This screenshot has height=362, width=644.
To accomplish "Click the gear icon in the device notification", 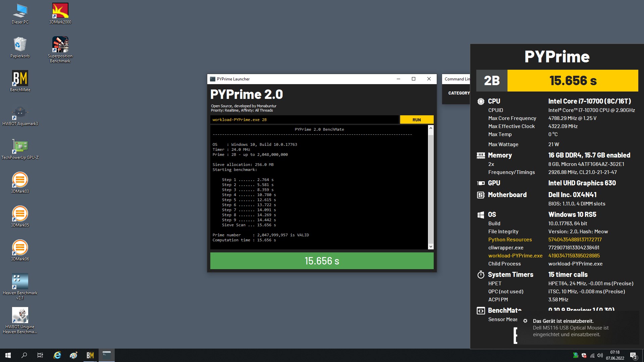I will click(x=525, y=321).
